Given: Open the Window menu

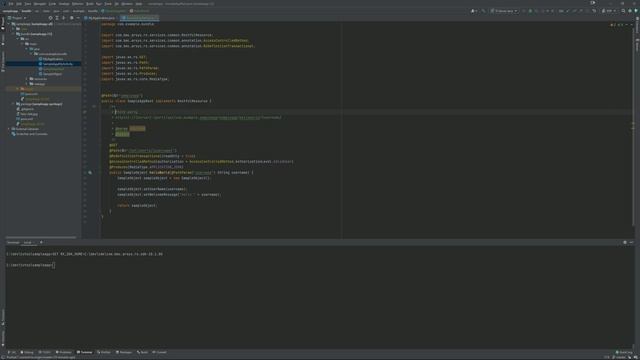Looking at the screenshot, I should (x=127, y=4).
